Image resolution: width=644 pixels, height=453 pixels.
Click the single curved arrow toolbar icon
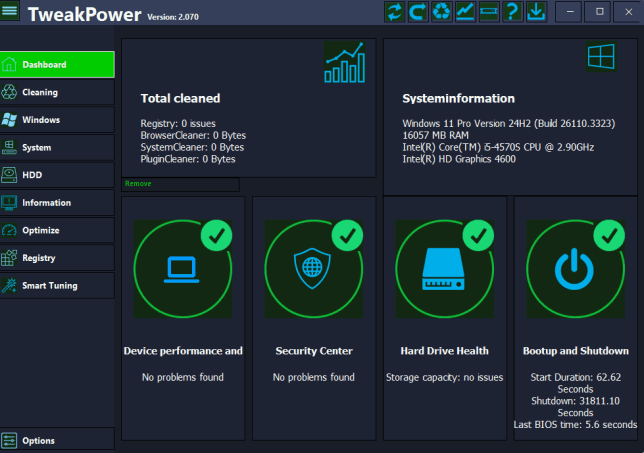coord(418,12)
